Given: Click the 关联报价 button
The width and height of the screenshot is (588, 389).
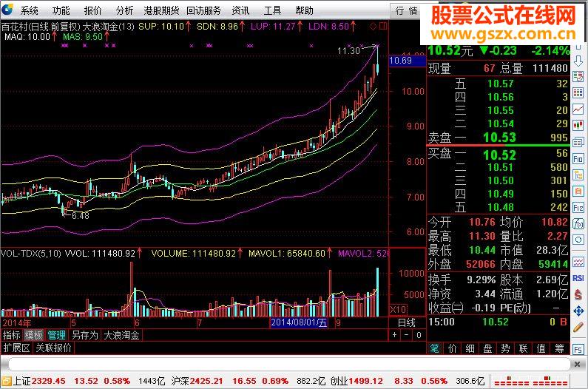Looking at the screenshot, I should point(53,348).
